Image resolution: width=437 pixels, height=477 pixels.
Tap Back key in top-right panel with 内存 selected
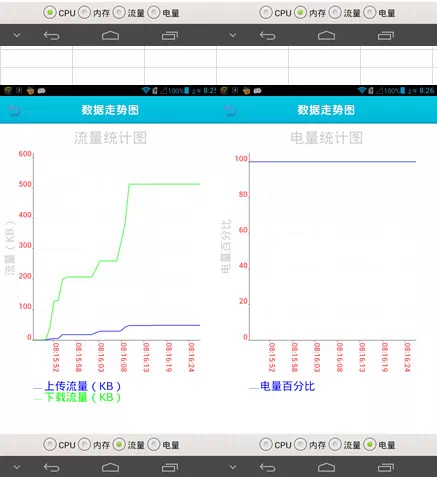click(268, 35)
